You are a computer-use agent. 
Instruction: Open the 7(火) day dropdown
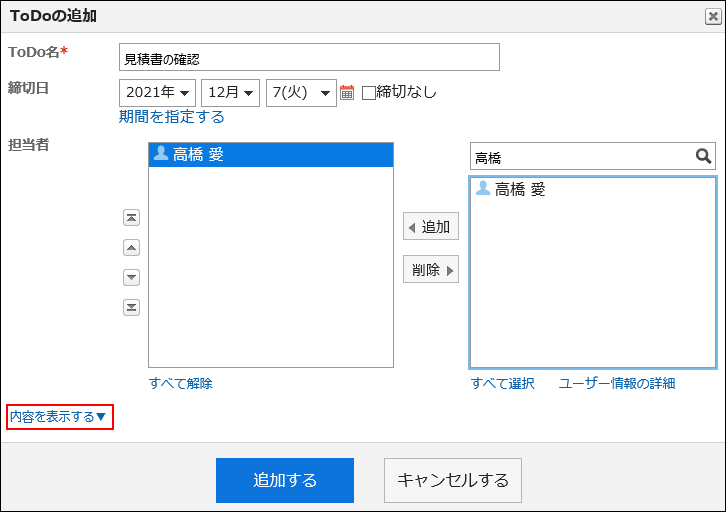click(301, 93)
